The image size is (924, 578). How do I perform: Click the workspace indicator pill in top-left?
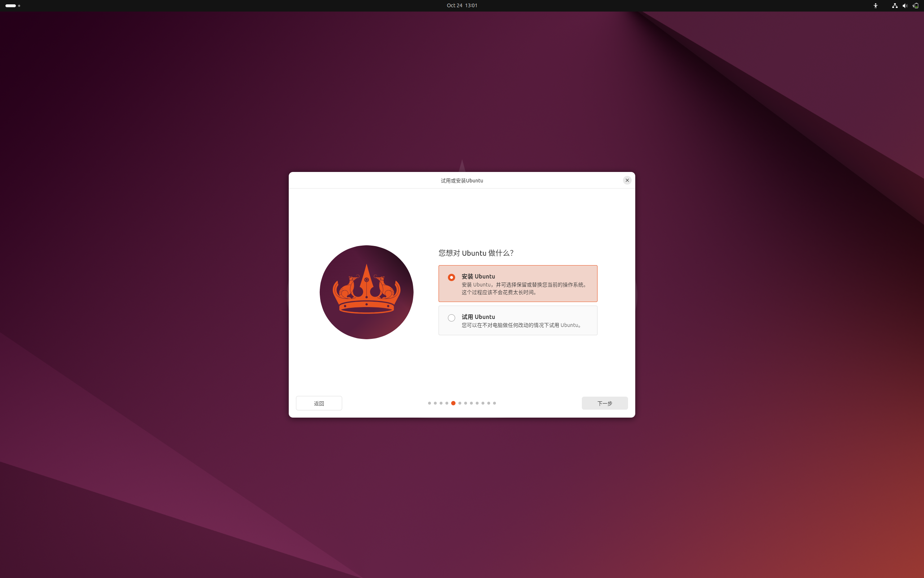[x=11, y=6]
